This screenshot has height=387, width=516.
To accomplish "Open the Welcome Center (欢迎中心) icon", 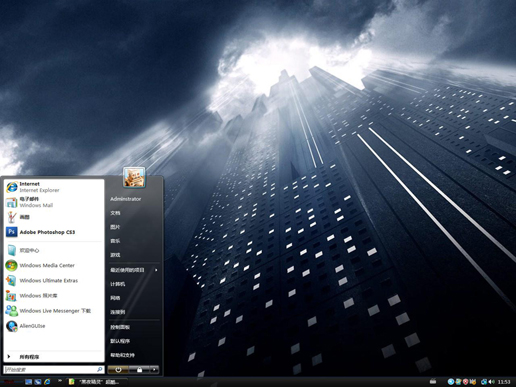I will point(11,250).
